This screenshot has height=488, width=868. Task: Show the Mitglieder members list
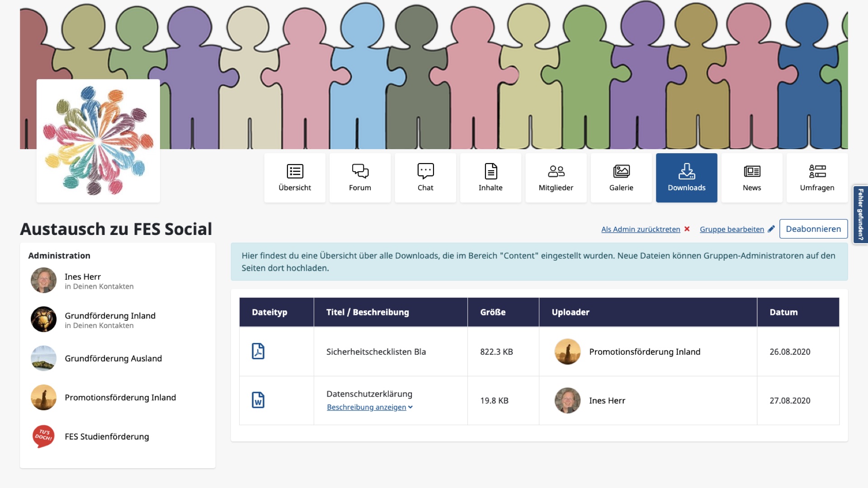click(556, 178)
